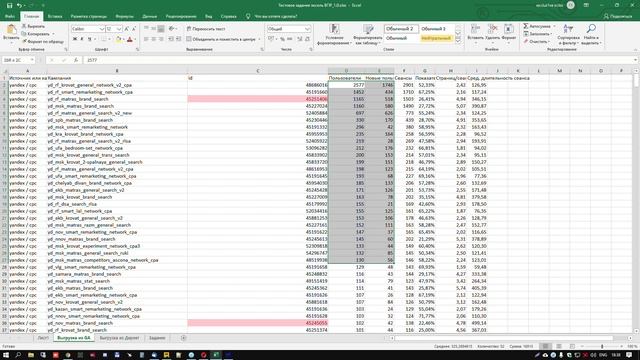Viewport: 640px width, 360px height.
Task: Click the Поделиться share button
Action: click(x=618, y=16)
